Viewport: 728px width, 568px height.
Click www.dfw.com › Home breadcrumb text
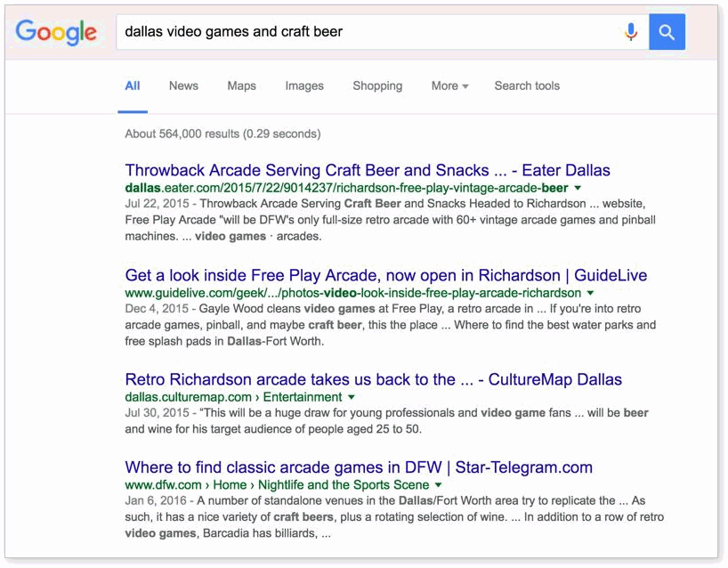click(x=186, y=485)
